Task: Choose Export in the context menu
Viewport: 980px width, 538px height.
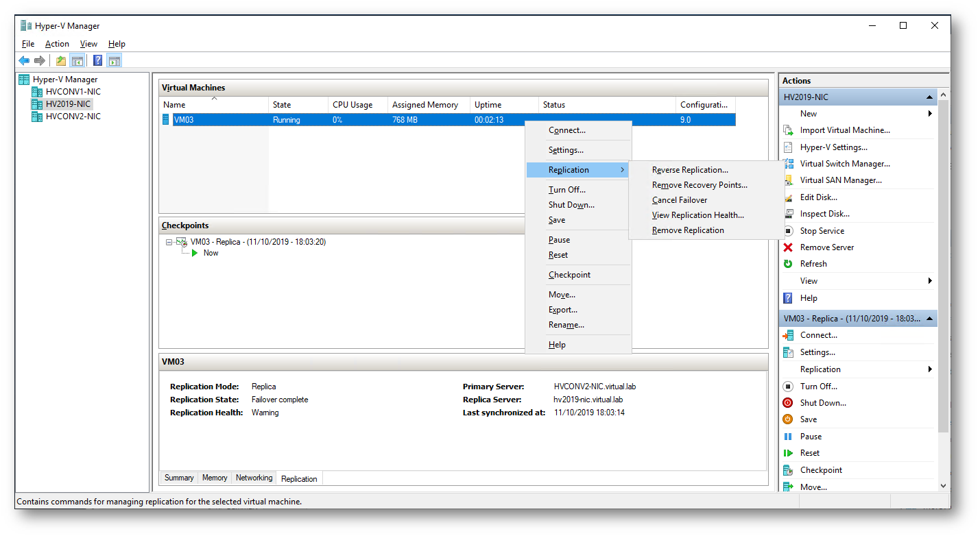Action: [x=578, y=310]
